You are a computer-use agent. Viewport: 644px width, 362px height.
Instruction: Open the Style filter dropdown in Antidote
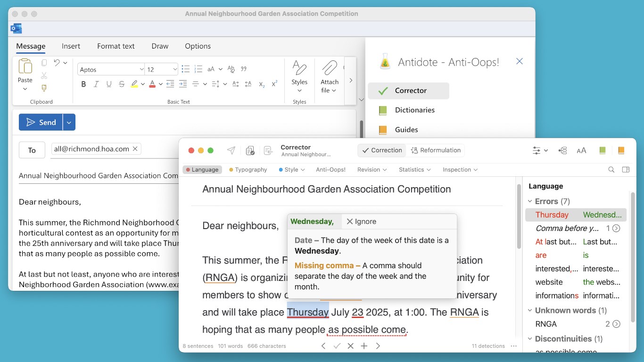coord(292,170)
